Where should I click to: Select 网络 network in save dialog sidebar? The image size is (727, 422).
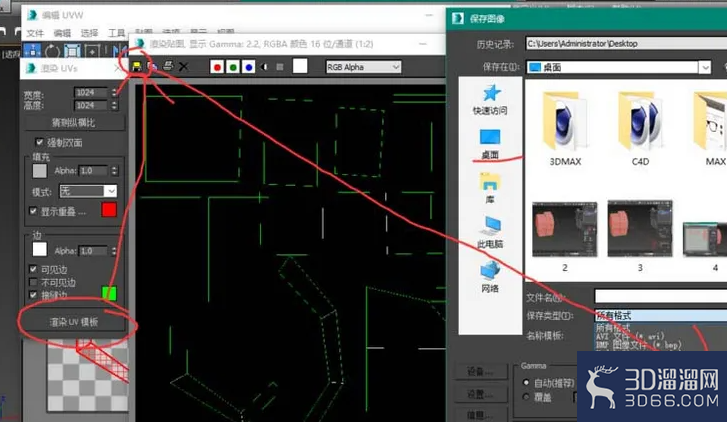pyautogui.click(x=490, y=277)
